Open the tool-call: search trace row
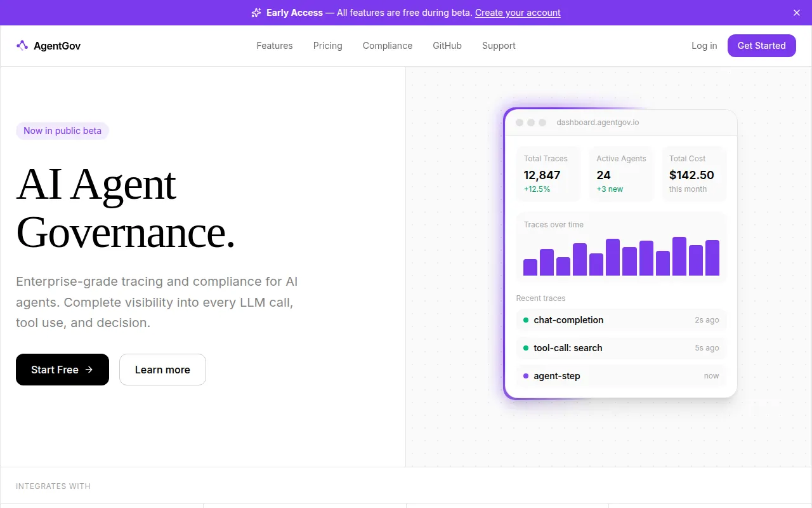812x508 pixels. pyautogui.click(x=621, y=348)
